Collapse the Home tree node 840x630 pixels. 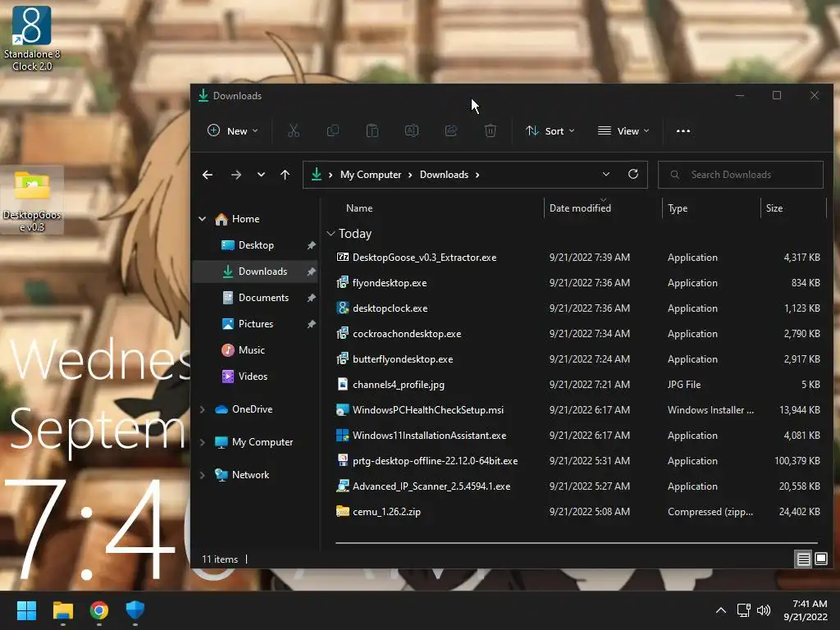(x=203, y=218)
